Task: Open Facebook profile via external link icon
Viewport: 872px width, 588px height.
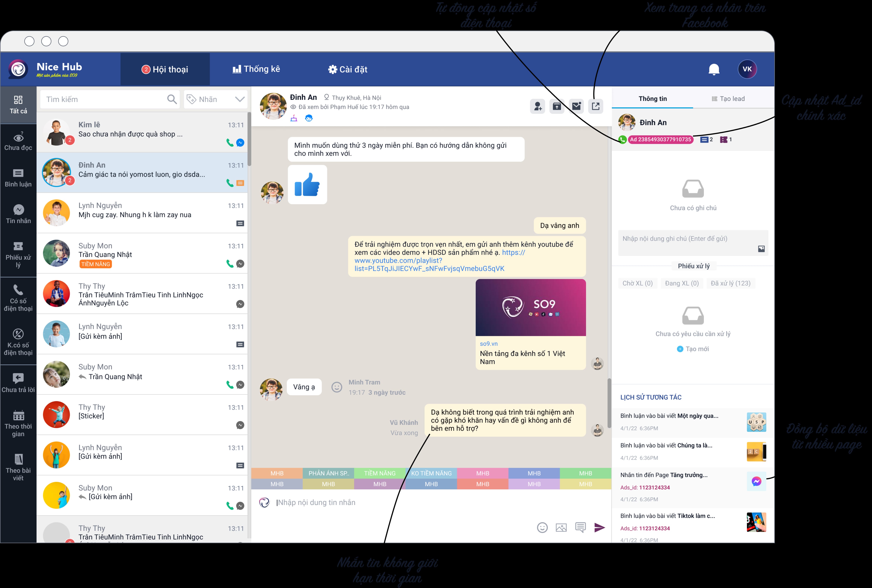Action: click(x=596, y=107)
